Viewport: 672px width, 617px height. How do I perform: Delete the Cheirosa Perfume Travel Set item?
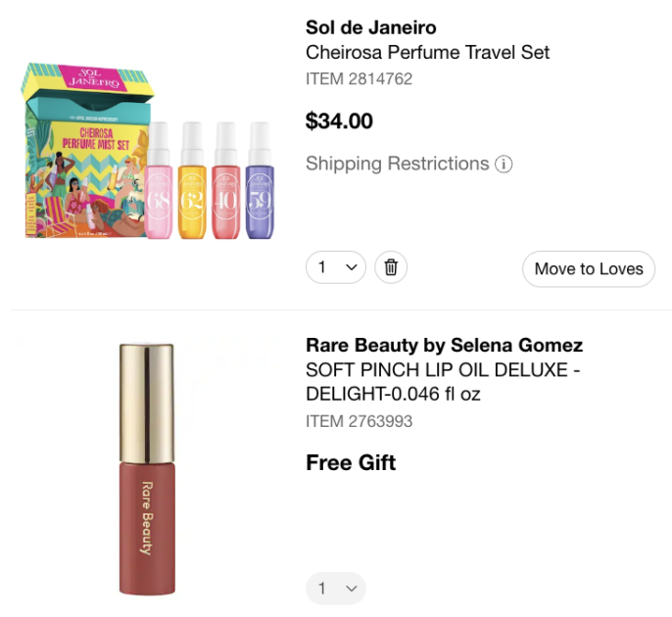pyautogui.click(x=391, y=267)
